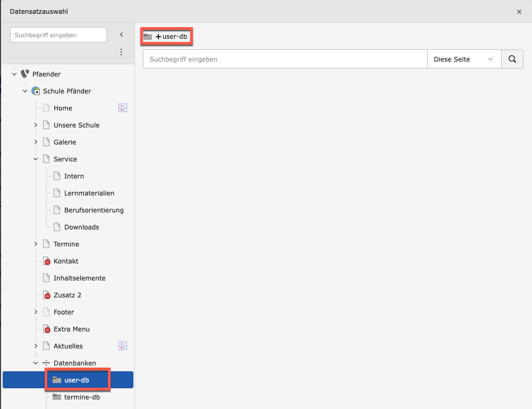Viewport: 532px width, 409px height.
Task: Collapse the page tree with the left arrow
Action: click(x=122, y=35)
